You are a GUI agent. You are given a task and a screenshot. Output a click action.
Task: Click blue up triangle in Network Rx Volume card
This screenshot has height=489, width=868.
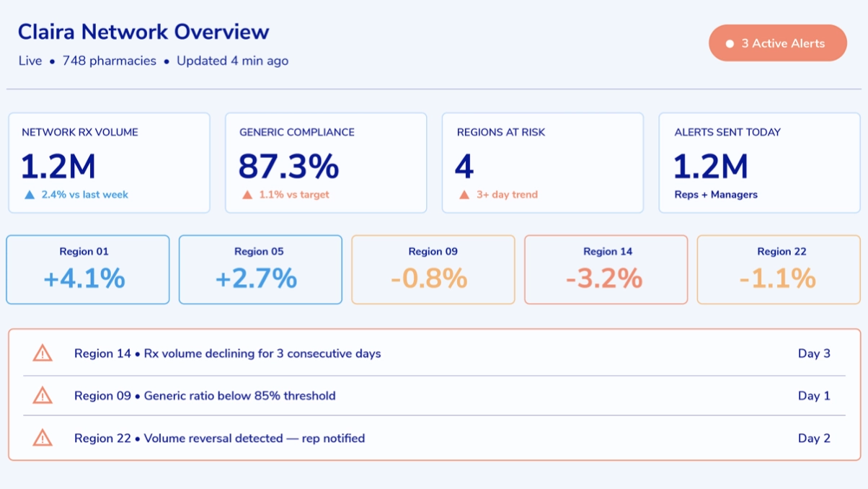tap(30, 195)
